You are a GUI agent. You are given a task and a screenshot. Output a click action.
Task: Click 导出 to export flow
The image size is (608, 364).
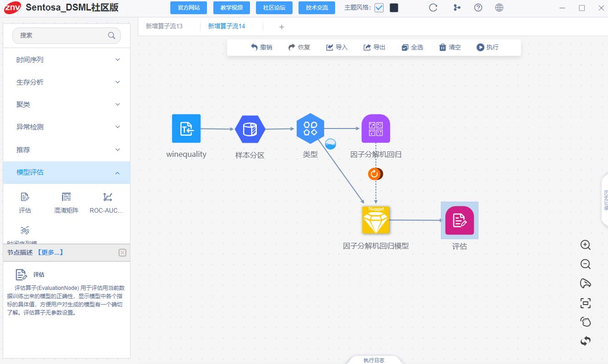click(374, 47)
